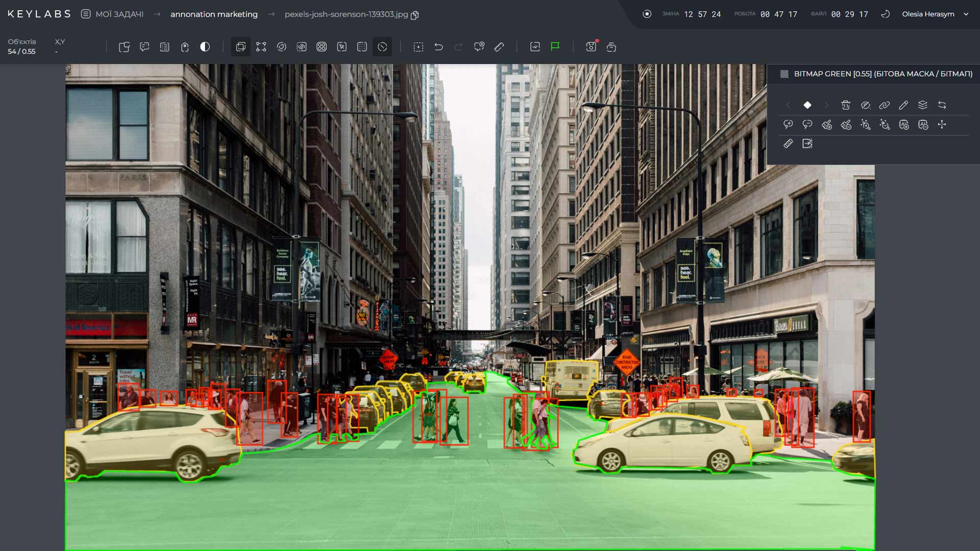Copy the filename pexels-josh-sorenson-139303.jpg
The height and width of the screenshot is (551, 980).
tap(413, 15)
